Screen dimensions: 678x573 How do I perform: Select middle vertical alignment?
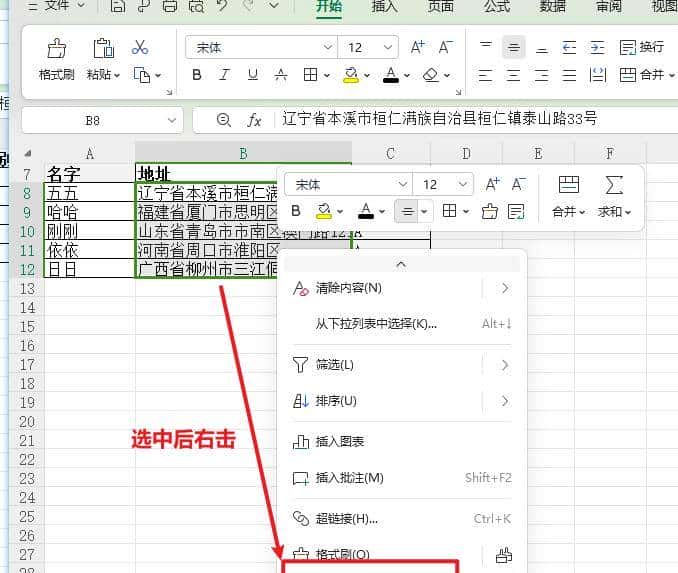click(514, 47)
